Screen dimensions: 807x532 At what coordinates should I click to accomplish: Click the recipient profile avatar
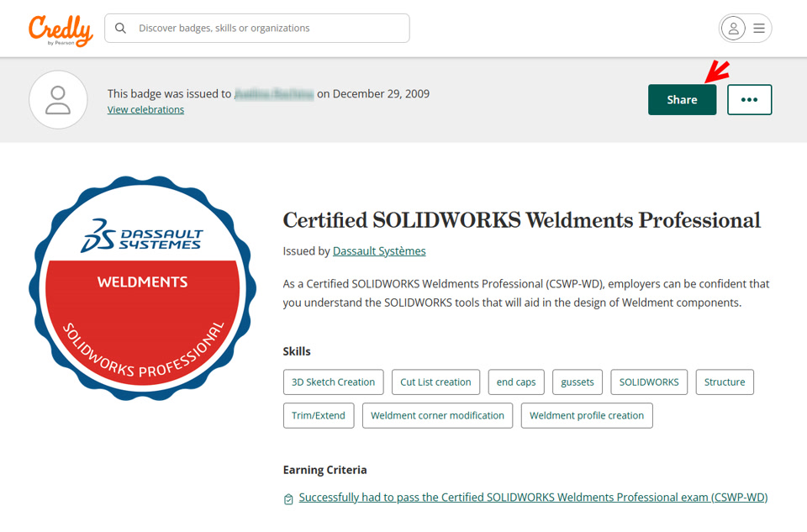pyautogui.click(x=58, y=100)
